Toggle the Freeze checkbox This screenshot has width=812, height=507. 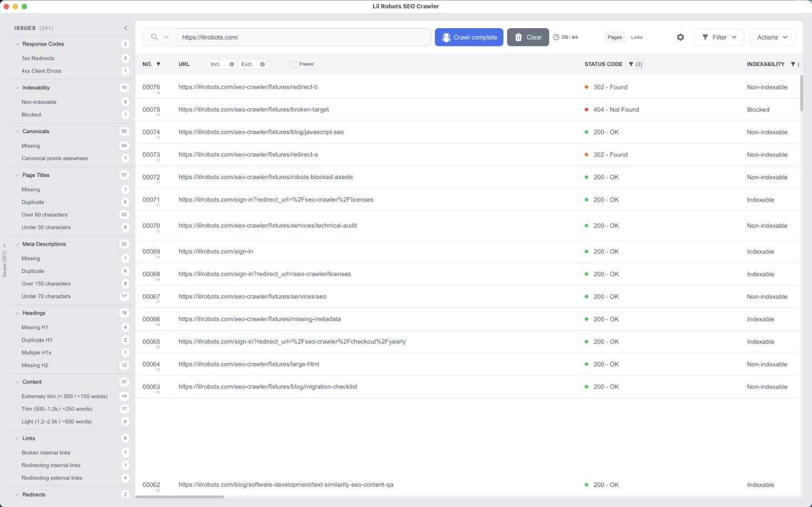(293, 64)
